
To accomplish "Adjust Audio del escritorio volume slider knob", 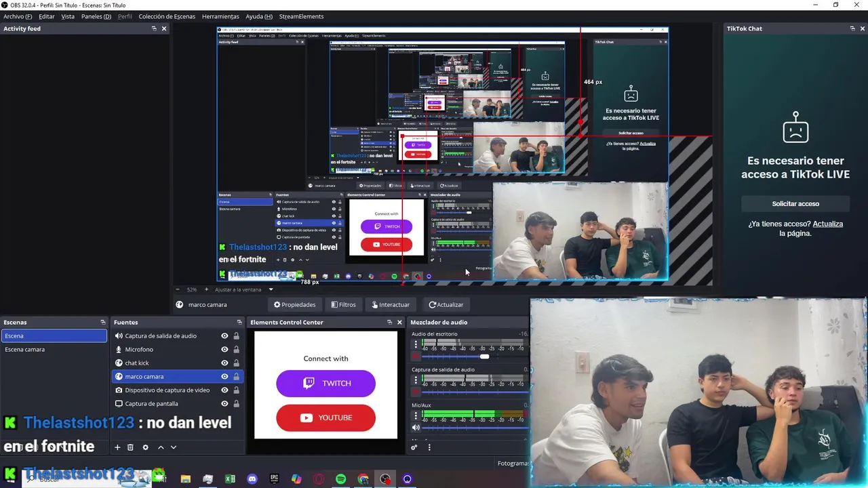I will 484,357.
